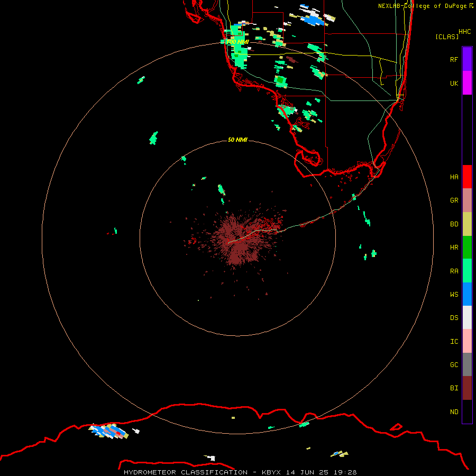Click the BI brown legend swatch
476x476 pixels.
(x=467, y=388)
